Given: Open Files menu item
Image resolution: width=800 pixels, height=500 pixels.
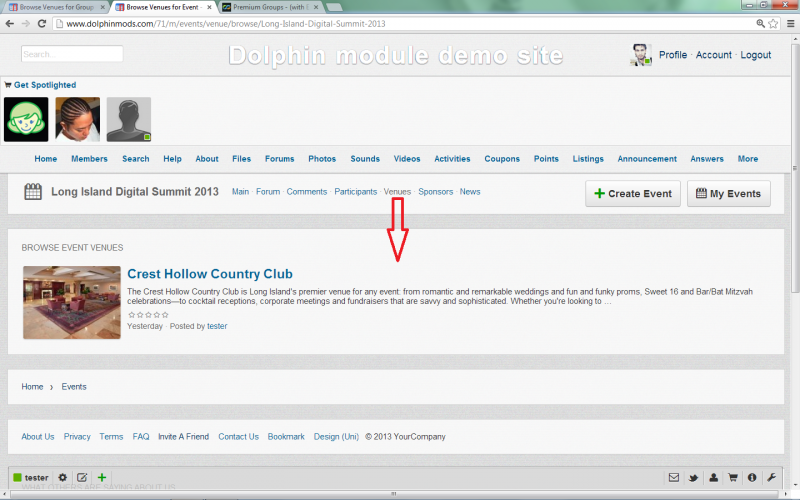Looking at the screenshot, I should (241, 159).
